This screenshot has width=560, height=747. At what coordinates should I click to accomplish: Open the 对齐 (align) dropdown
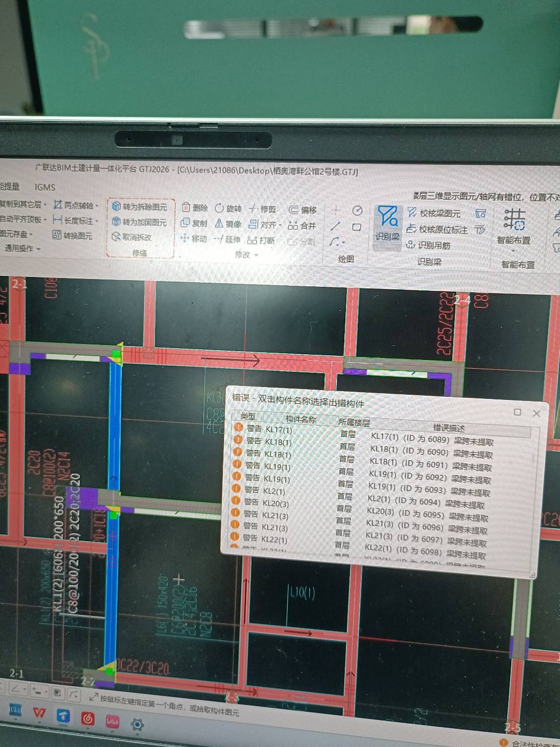(280, 225)
